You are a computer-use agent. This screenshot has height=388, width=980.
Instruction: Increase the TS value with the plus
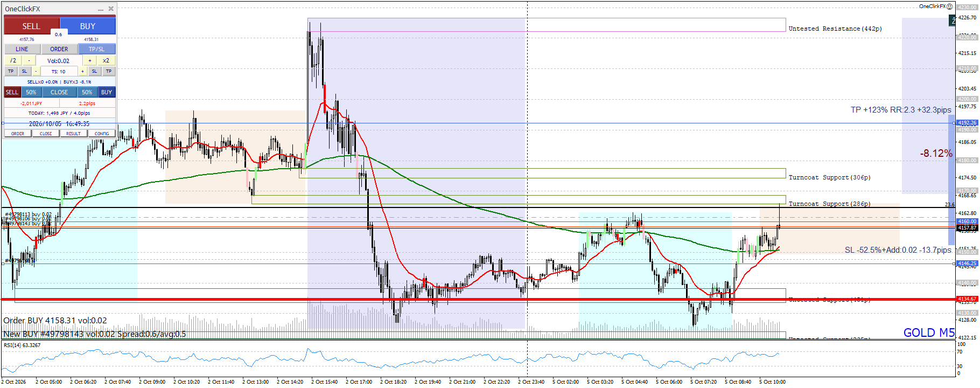[82, 71]
